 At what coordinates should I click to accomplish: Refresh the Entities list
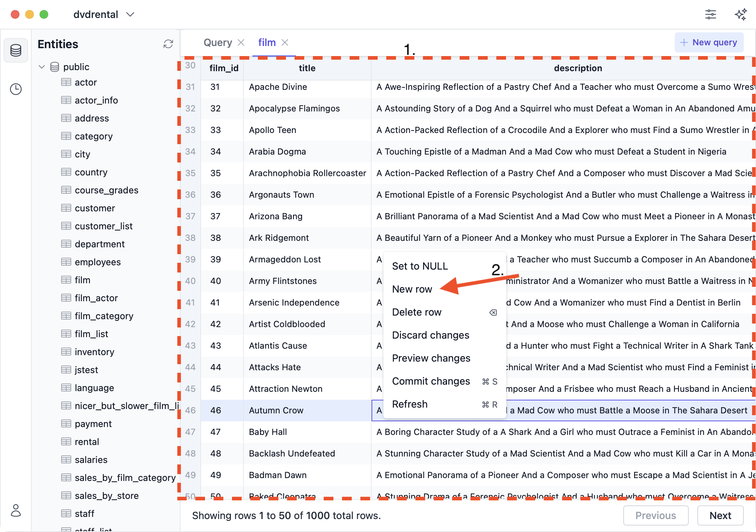pos(168,44)
